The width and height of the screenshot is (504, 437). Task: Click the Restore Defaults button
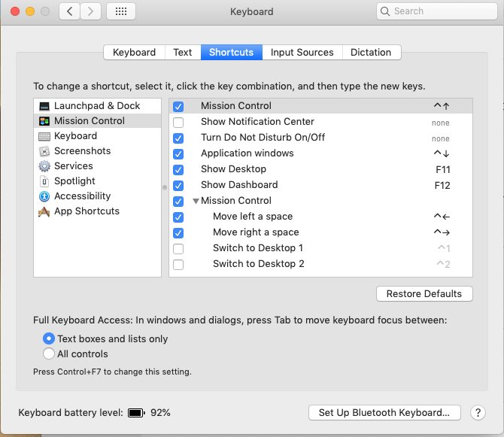click(x=424, y=293)
